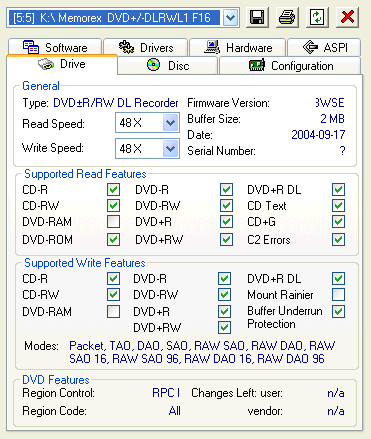Click the Disc tab's CD icon
This screenshot has width=371, height=439.
pyautogui.click(x=153, y=65)
